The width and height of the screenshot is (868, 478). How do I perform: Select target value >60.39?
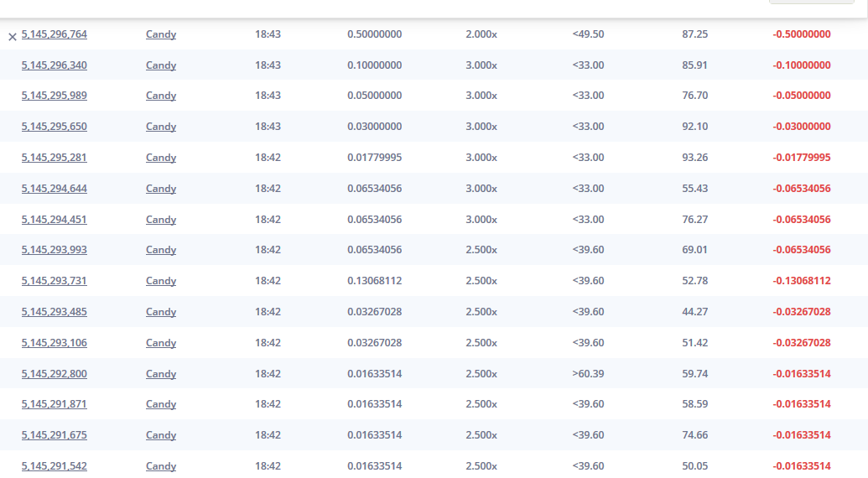589,374
